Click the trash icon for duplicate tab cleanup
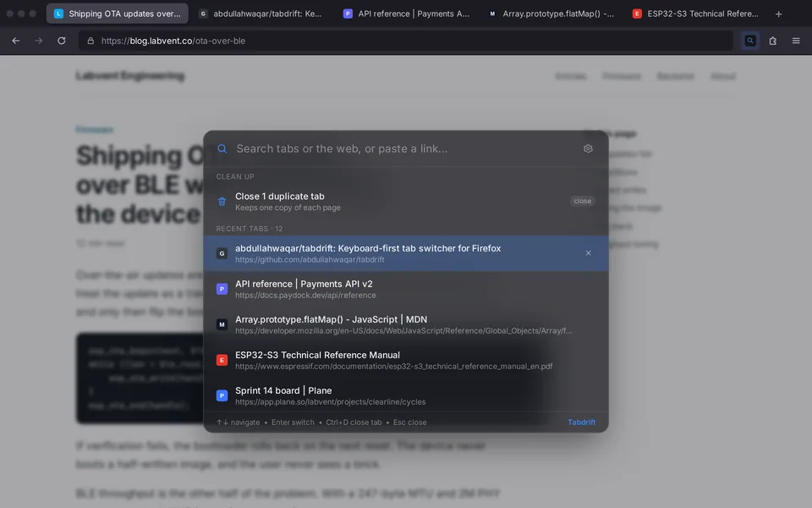Screen dimensions: 812x508 pyautogui.click(x=222, y=202)
